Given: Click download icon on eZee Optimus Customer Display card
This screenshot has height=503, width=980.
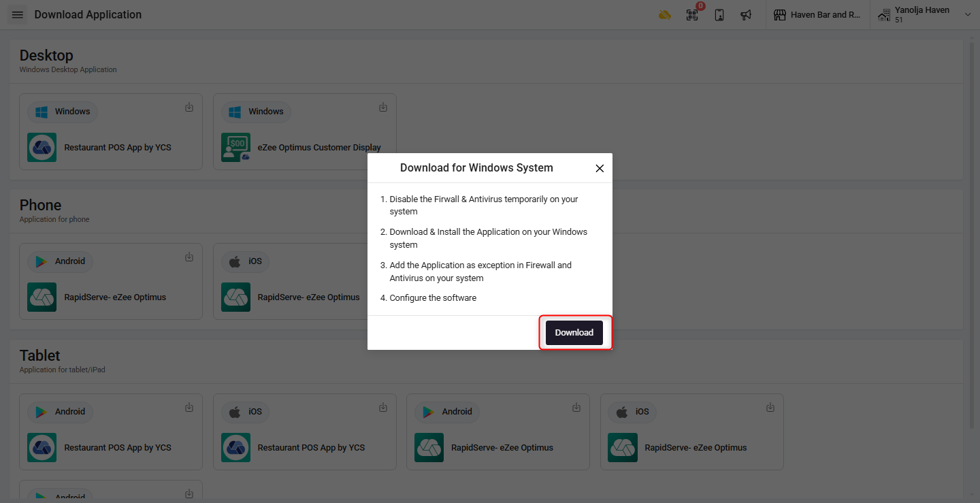Looking at the screenshot, I should tap(383, 108).
